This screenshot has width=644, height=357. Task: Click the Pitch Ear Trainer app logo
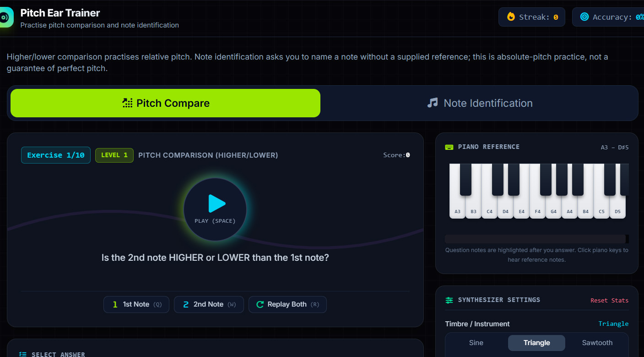(6, 17)
